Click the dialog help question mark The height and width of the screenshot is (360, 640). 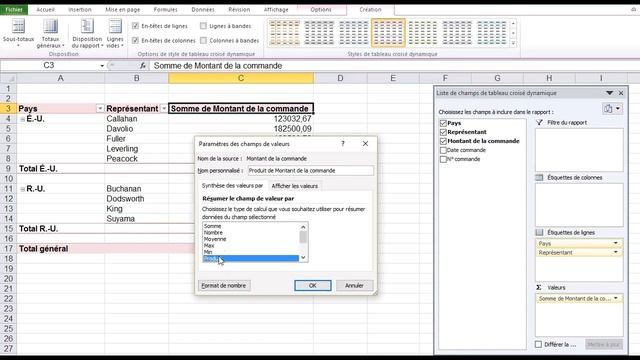pyautogui.click(x=343, y=144)
